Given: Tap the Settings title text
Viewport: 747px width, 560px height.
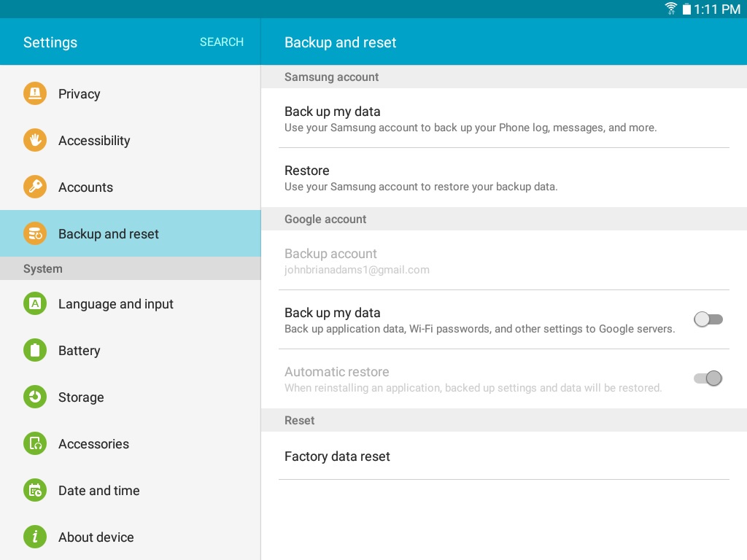Looking at the screenshot, I should (x=50, y=42).
